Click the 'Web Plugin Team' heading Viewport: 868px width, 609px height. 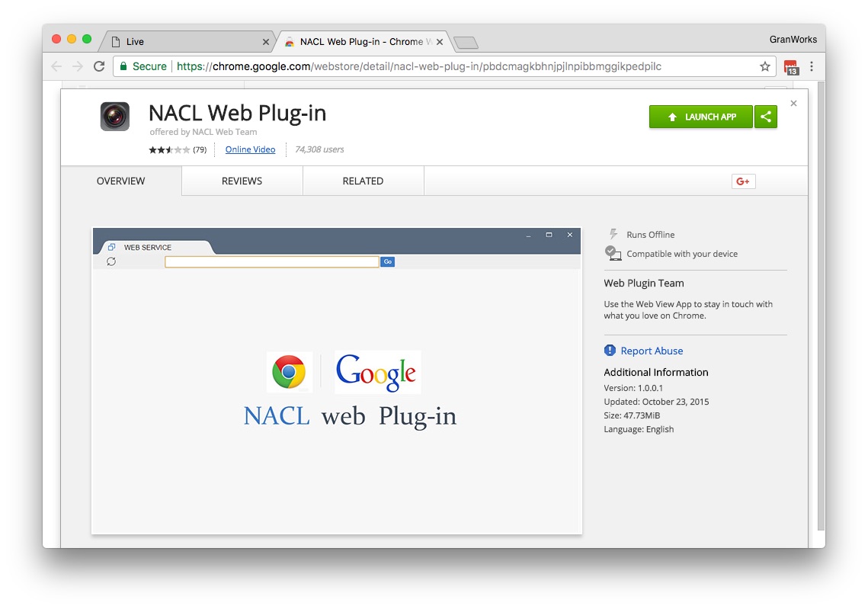click(x=644, y=284)
